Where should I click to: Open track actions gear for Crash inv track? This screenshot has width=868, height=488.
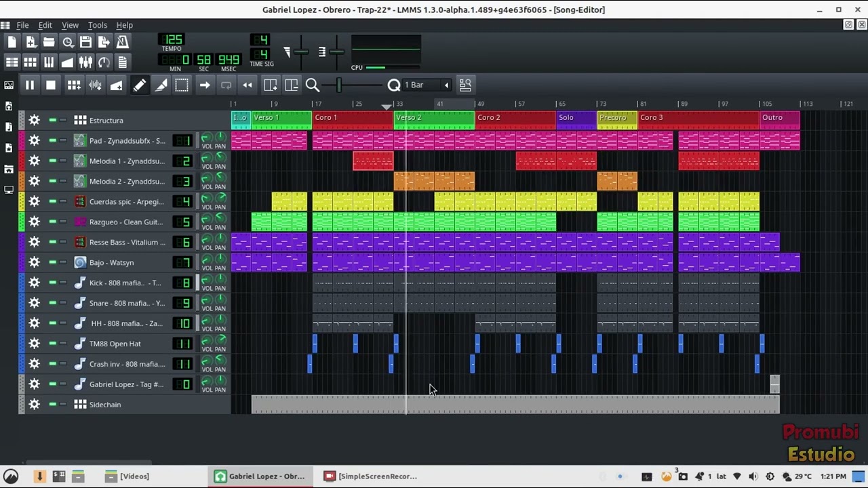tap(34, 364)
